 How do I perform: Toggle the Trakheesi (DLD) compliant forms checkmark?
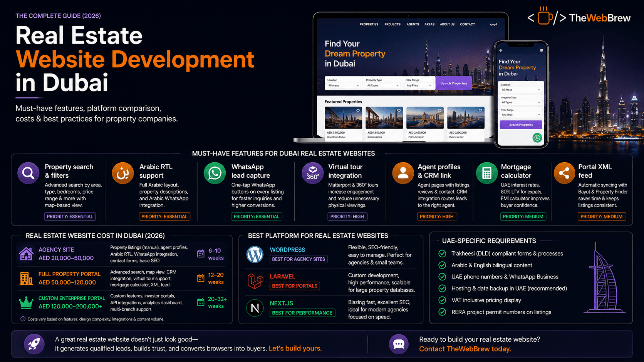click(442, 254)
